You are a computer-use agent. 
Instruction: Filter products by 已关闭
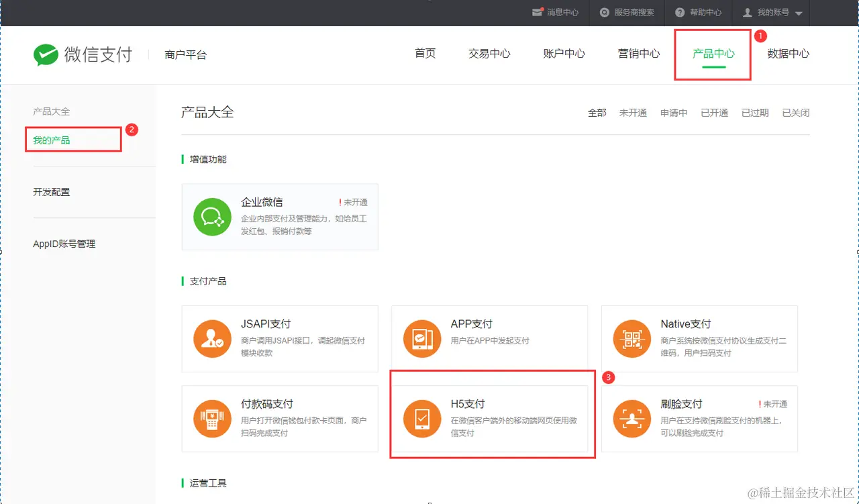(x=796, y=113)
